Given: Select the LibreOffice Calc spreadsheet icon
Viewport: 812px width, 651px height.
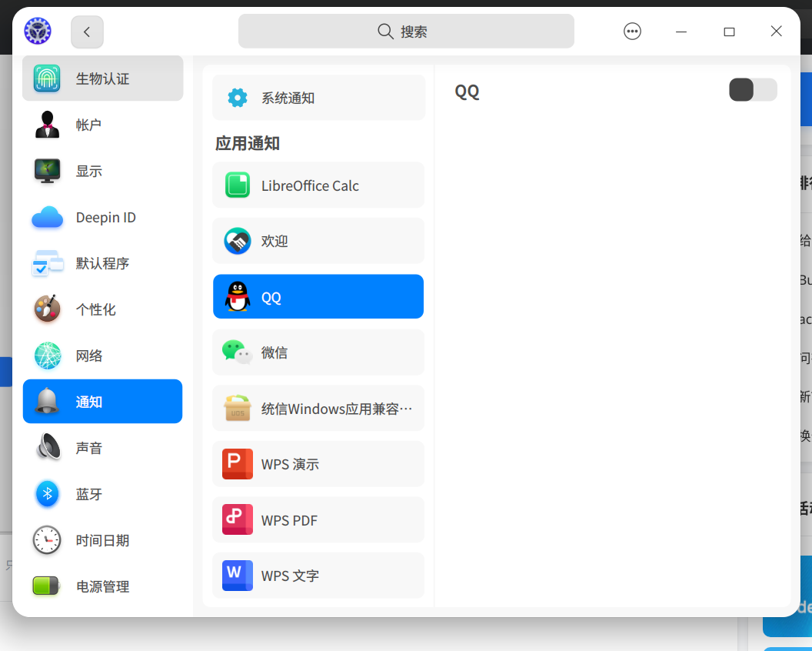Looking at the screenshot, I should [238, 185].
